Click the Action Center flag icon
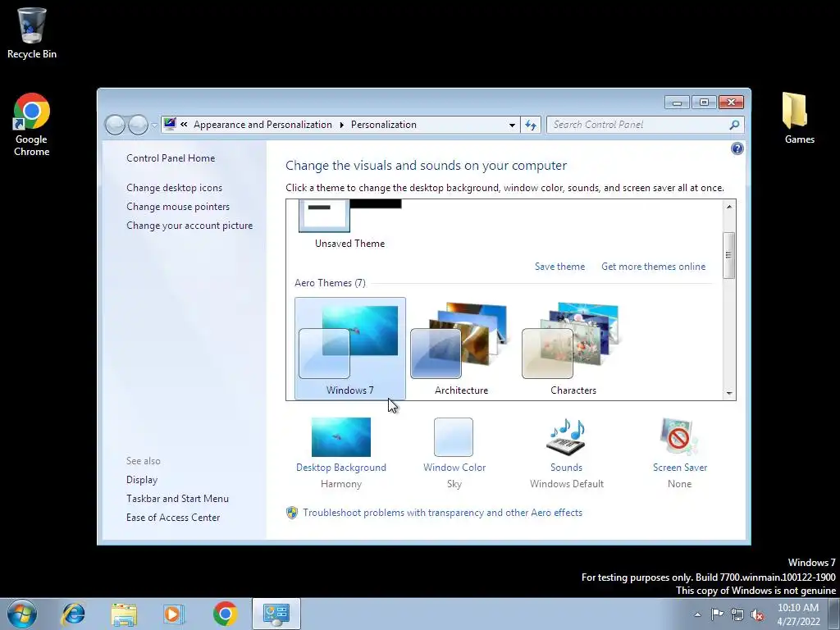840x630 pixels. pos(717,614)
